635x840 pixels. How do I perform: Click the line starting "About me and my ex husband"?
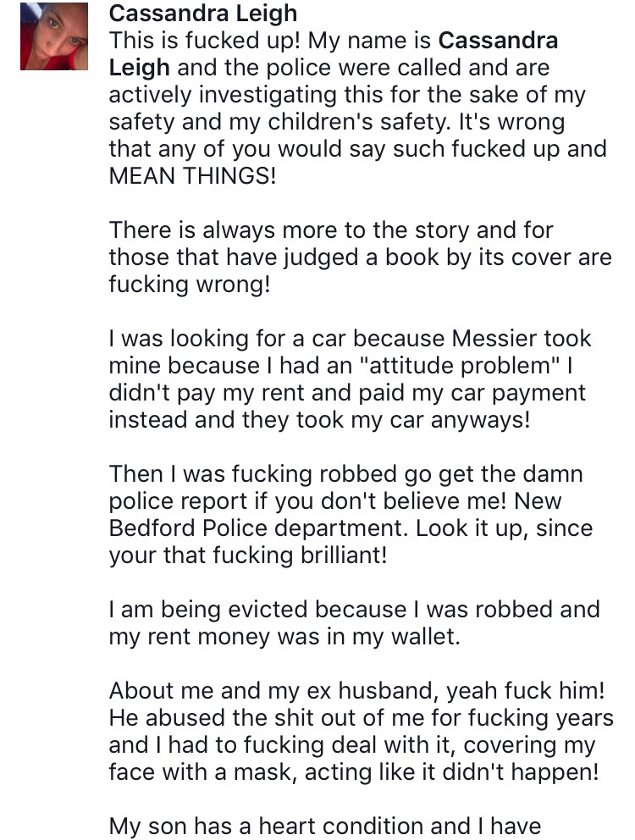(356, 690)
